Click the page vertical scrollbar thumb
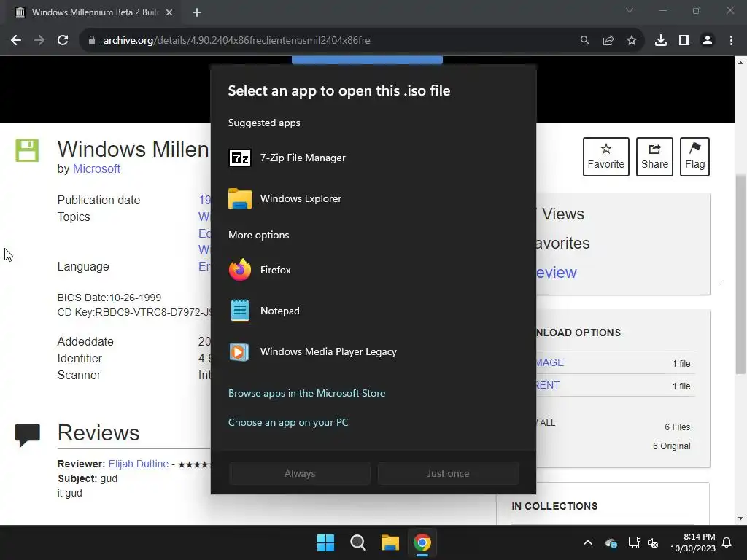Screen dimensions: 747x560 click(x=740, y=274)
